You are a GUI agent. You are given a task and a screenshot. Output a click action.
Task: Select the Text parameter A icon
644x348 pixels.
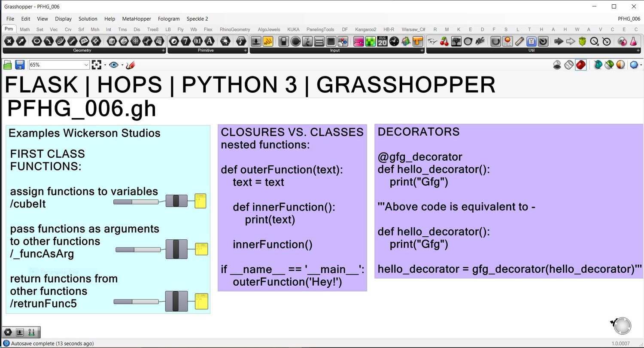click(209, 41)
